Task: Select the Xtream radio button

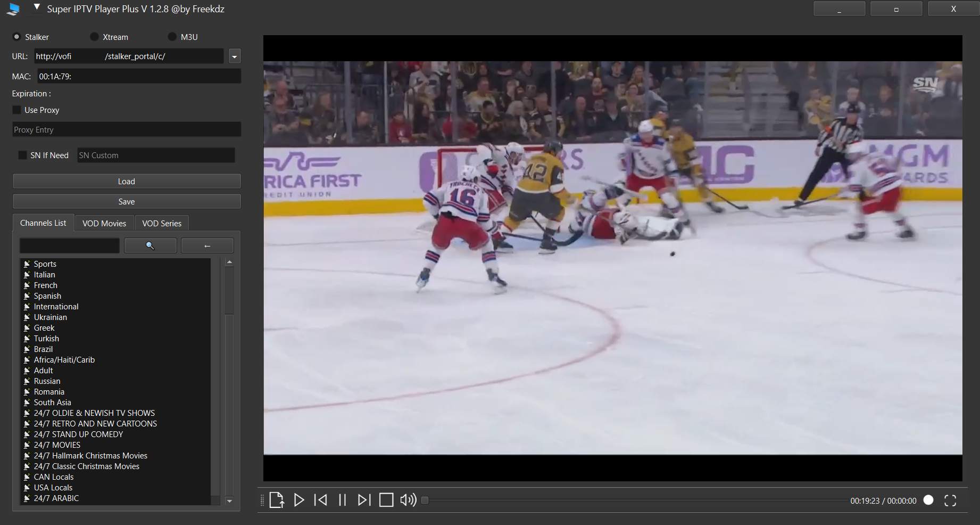Action: point(94,37)
